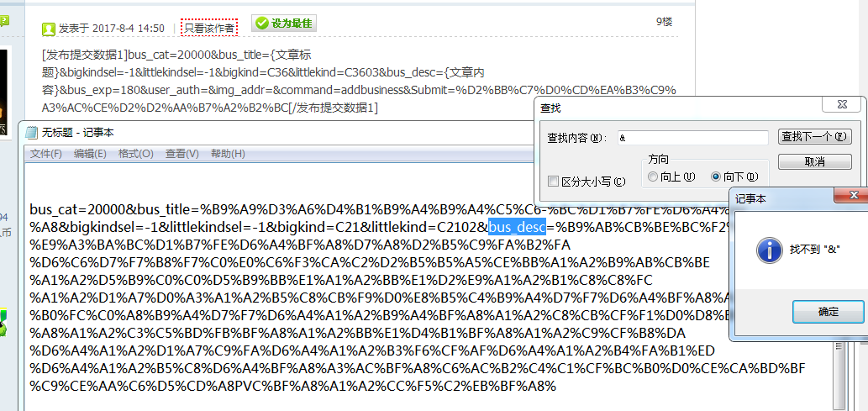868x411 pixels.
Task: Click the Notepad line starting with %E9%A3%BA
Action: [x=300, y=245]
